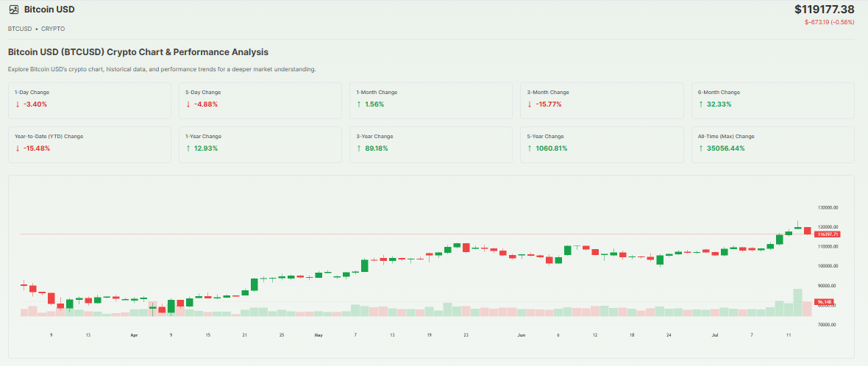The height and width of the screenshot is (366, 868).
Task: Click the last red candlestick on chart
Action: pos(807,231)
